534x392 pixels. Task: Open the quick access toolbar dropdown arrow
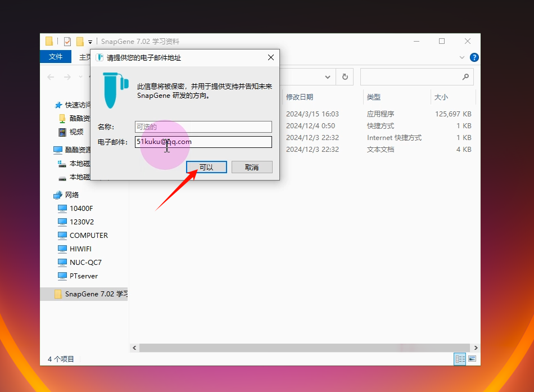[90, 42]
